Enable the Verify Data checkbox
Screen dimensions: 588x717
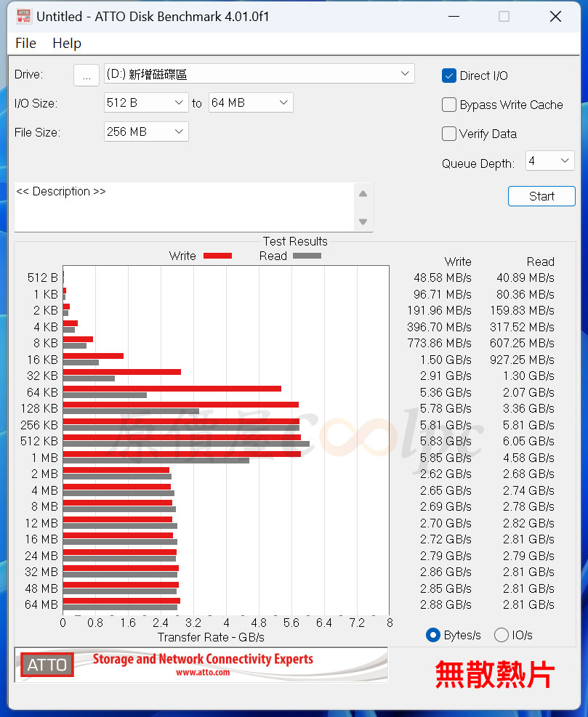[x=449, y=134]
